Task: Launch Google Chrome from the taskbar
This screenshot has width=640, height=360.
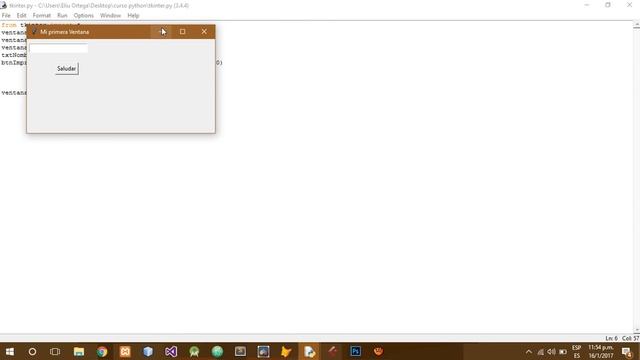Action: click(102, 351)
